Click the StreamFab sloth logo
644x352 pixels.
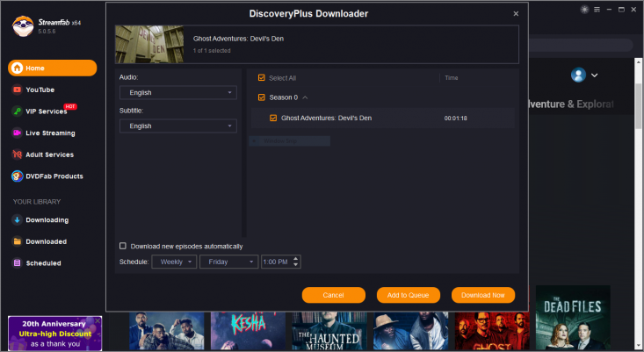[23, 26]
